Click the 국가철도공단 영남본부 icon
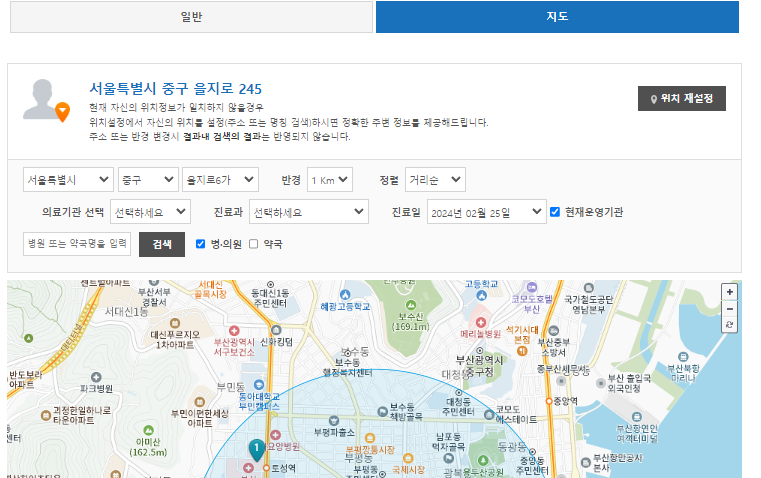The width and height of the screenshot is (761, 478). [589, 288]
